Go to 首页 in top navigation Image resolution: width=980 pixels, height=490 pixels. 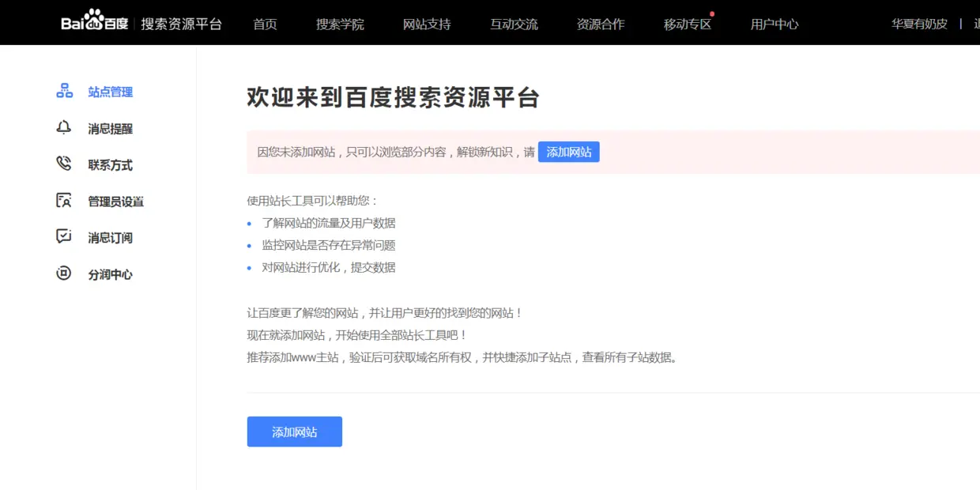(x=265, y=24)
